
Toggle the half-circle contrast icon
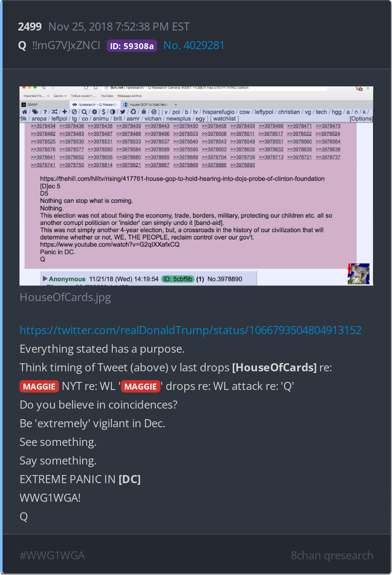[113, 112]
